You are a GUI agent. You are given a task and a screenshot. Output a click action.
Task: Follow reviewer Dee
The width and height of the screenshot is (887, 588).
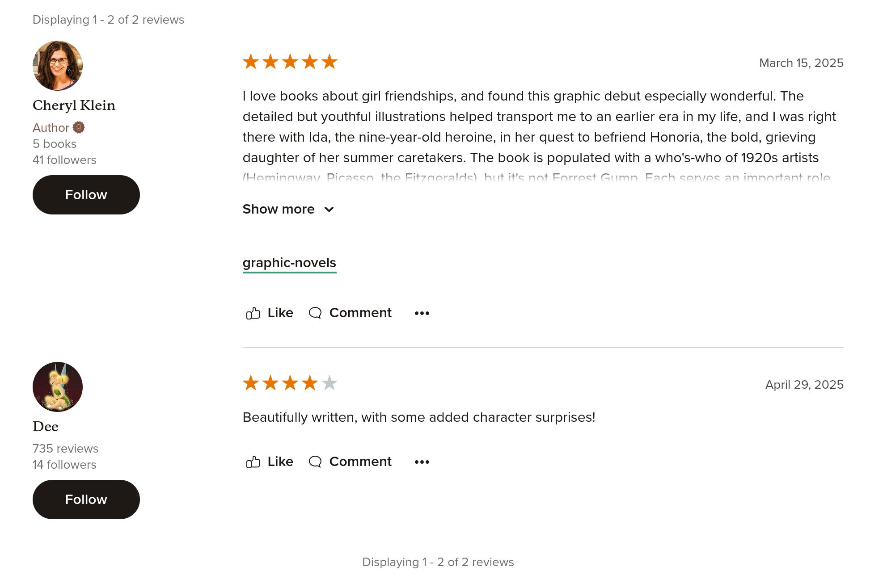point(86,500)
